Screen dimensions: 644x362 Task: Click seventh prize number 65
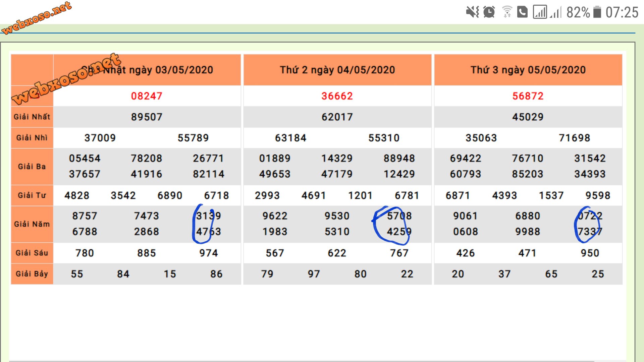[x=551, y=274]
